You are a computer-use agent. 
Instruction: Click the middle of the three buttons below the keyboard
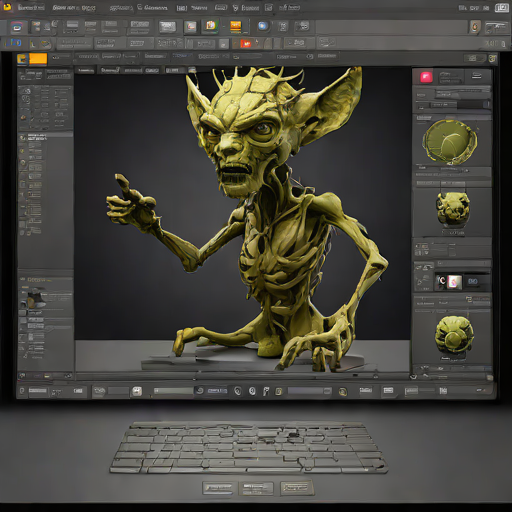256,489
